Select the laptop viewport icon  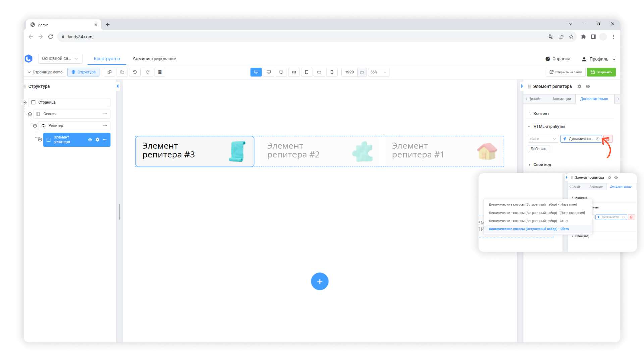[x=294, y=72]
